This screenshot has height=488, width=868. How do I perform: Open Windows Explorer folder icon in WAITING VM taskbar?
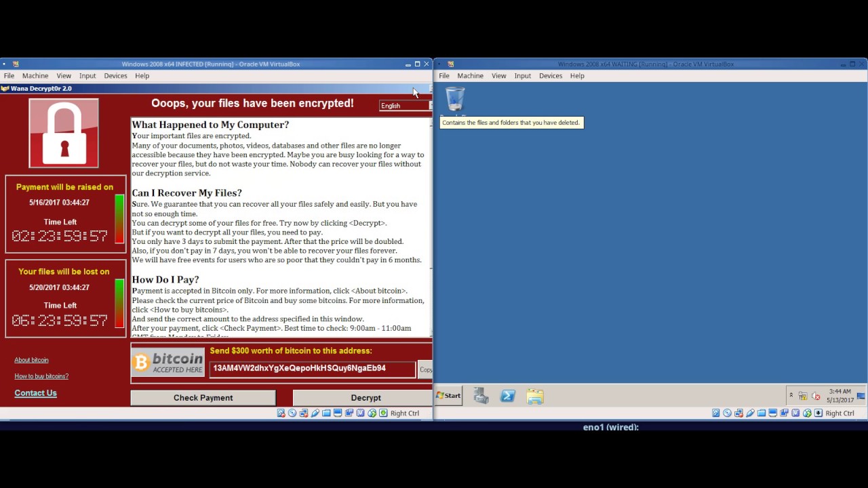coord(535,396)
